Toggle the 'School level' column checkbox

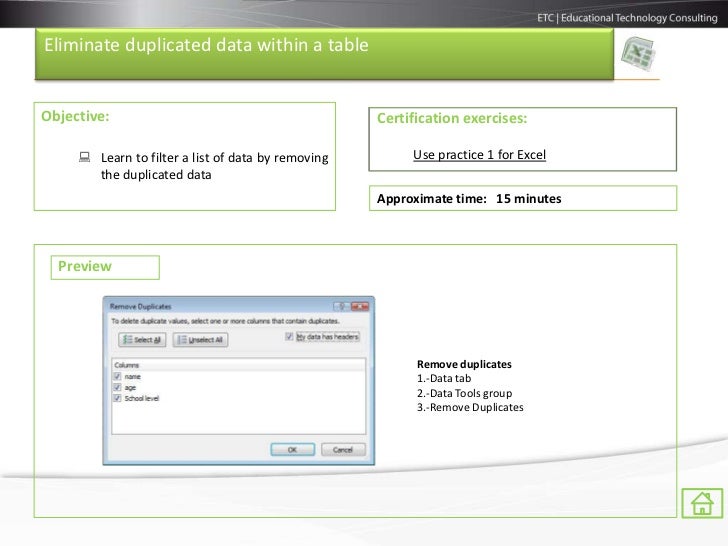117,398
